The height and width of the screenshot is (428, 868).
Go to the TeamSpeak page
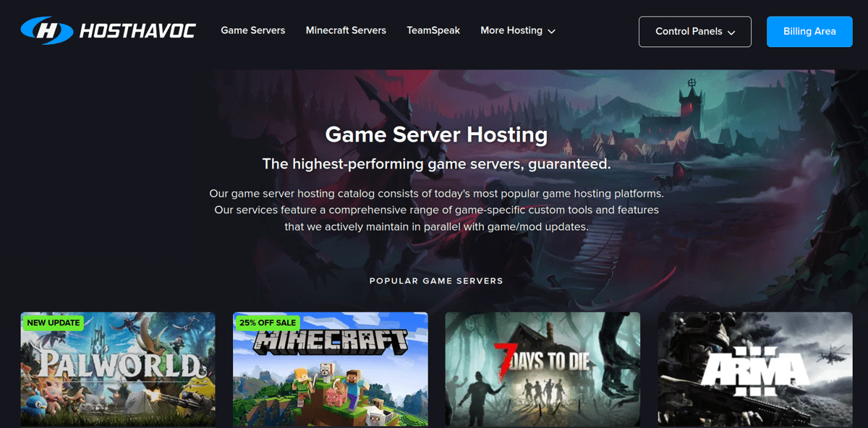(433, 30)
